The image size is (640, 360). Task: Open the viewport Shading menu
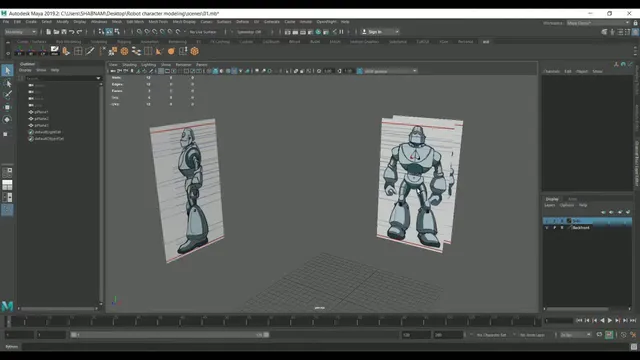click(x=129, y=64)
